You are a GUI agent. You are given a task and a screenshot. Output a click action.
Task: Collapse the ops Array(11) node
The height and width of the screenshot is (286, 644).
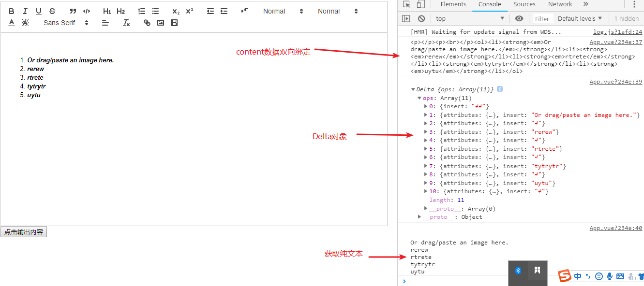419,98
